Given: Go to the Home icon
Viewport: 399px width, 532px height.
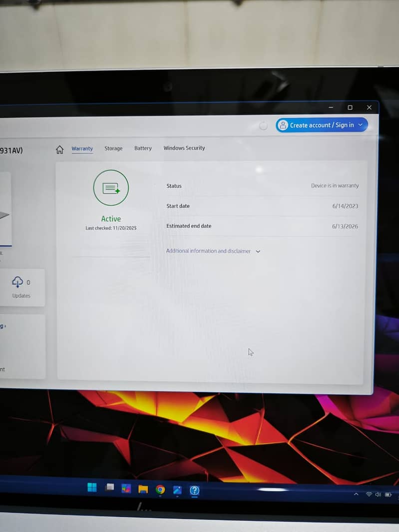Looking at the screenshot, I should (x=60, y=150).
